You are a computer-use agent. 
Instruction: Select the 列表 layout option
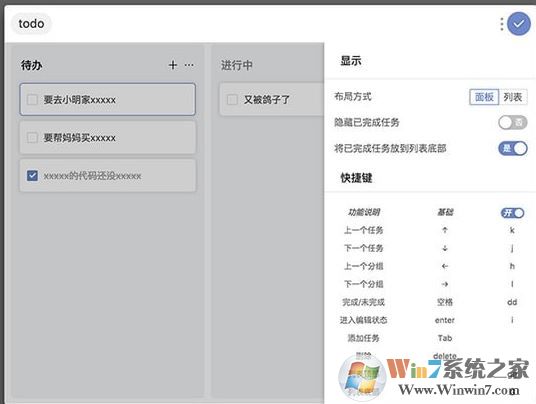(x=513, y=97)
